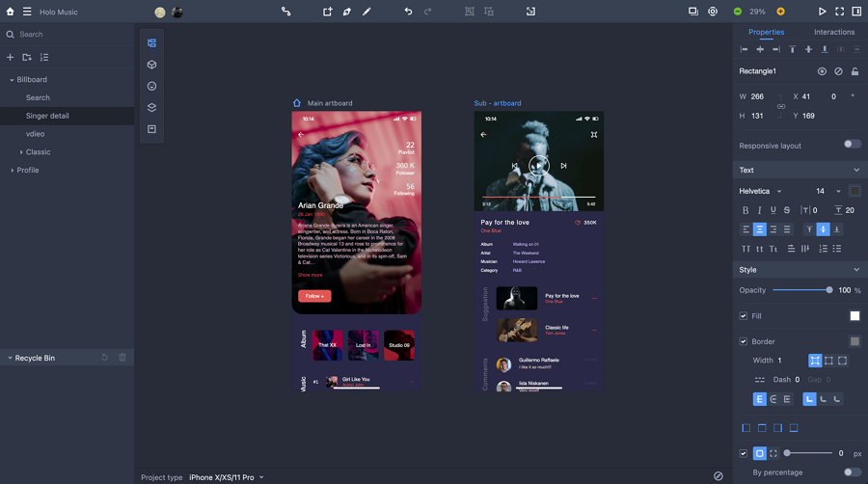Toggle the Responsive layout switch
Image resolution: width=868 pixels, height=484 pixels.
tap(852, 145)
